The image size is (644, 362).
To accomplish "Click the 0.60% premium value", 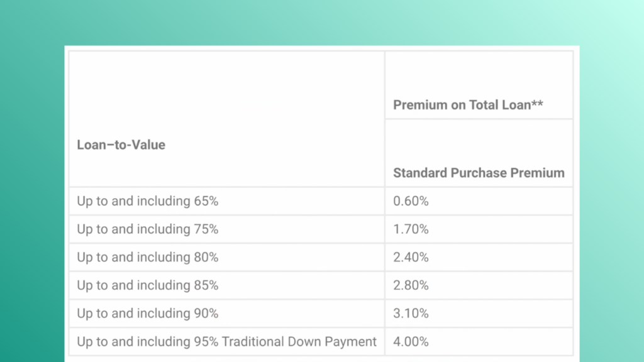I will pyautogui.click(x=410, y=201).
